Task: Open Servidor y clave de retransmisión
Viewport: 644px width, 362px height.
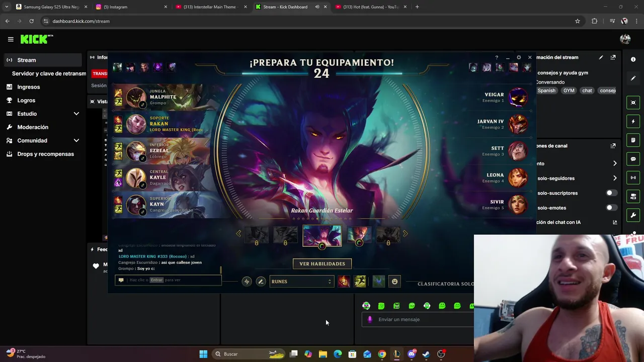Action: (49, 73)
